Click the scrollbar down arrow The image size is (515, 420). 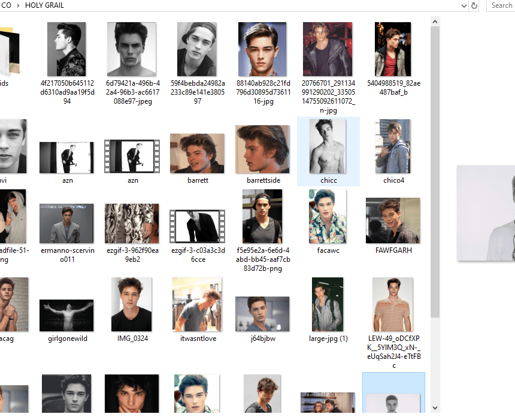pyautogui.click(x=435, y=408)
